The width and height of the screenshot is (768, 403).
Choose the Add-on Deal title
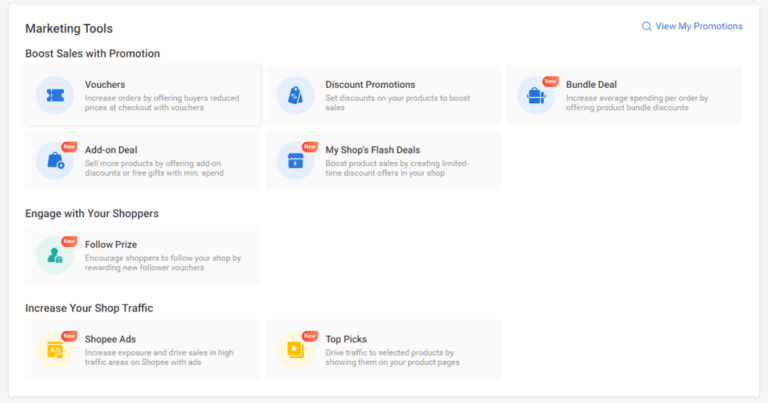(x=113, y=150)
